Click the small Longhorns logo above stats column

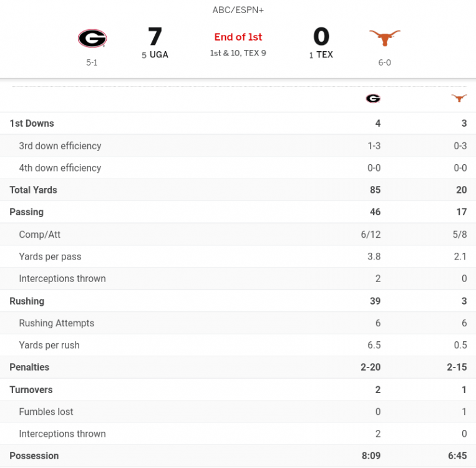point(459,99)
